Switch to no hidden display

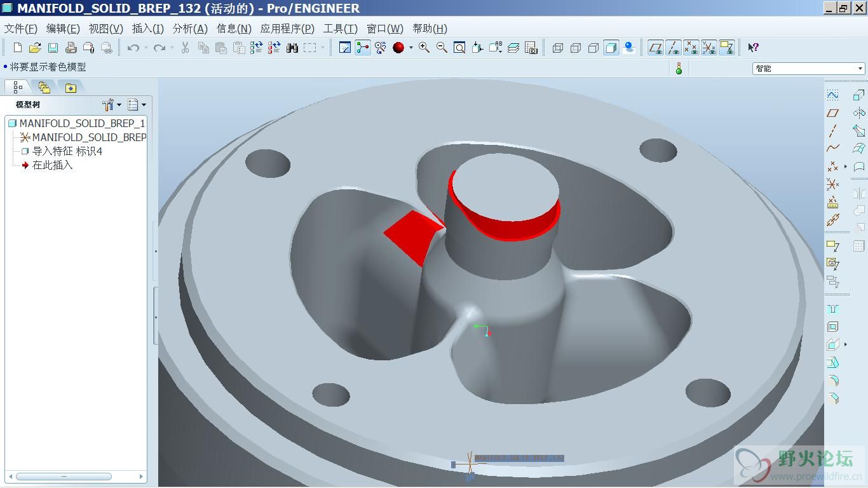click(593, 48)
